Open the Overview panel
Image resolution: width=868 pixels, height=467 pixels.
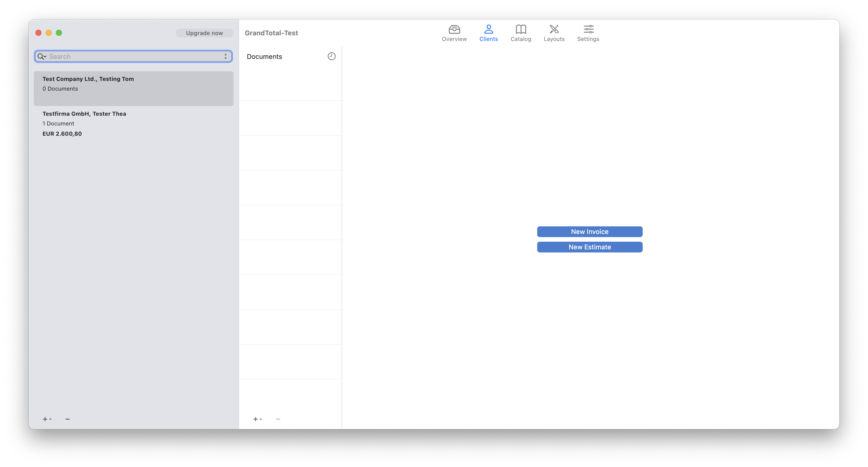pyautogui.click(x=454, y=33)
